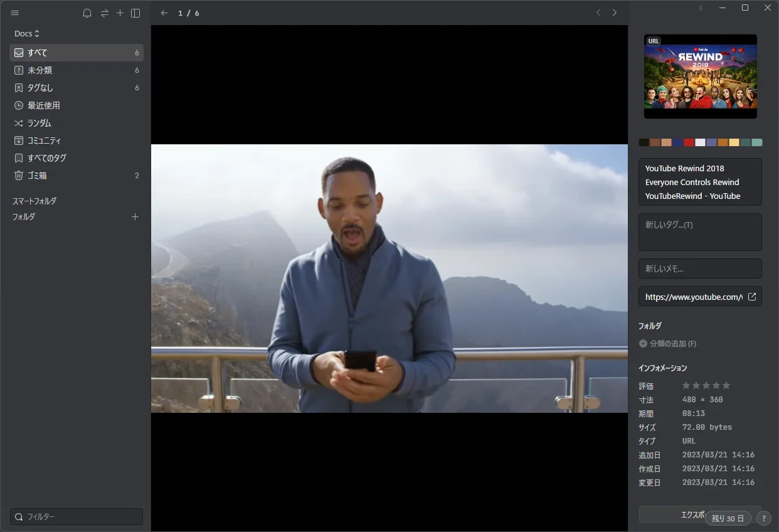Click the video preview image

pyautogui.click(x=389, y=279)
